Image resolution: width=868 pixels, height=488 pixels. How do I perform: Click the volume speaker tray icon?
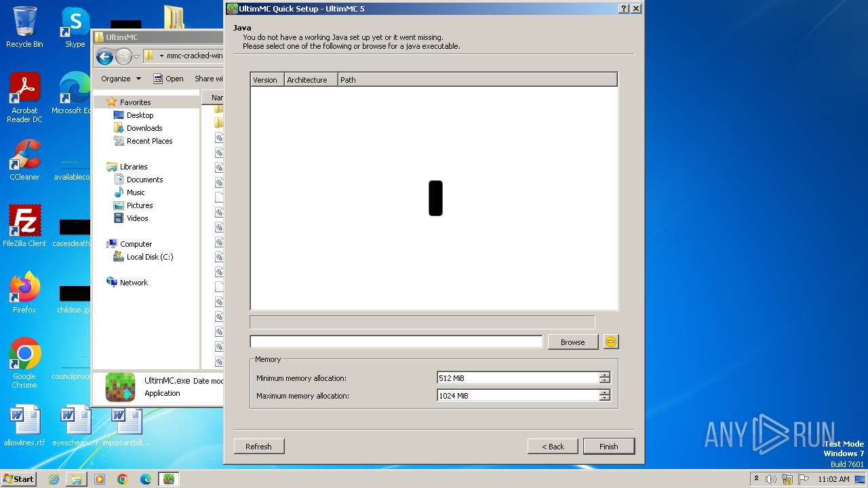[771, 479]
